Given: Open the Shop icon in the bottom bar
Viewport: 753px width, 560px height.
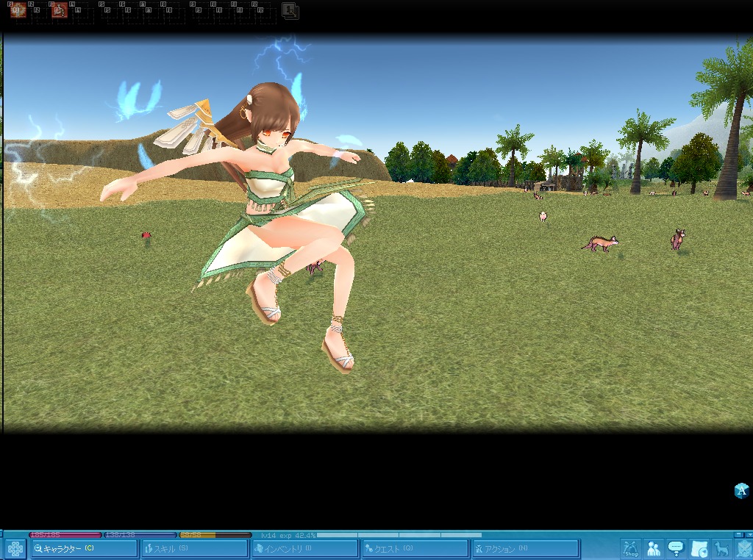Looking at the screenshot, I should (630, 548).
